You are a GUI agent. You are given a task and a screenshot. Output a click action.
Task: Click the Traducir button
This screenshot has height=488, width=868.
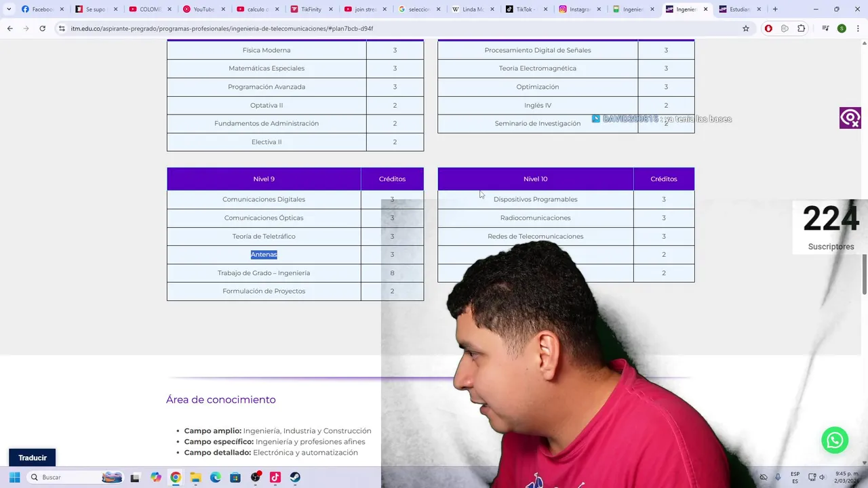pos(33,457)
